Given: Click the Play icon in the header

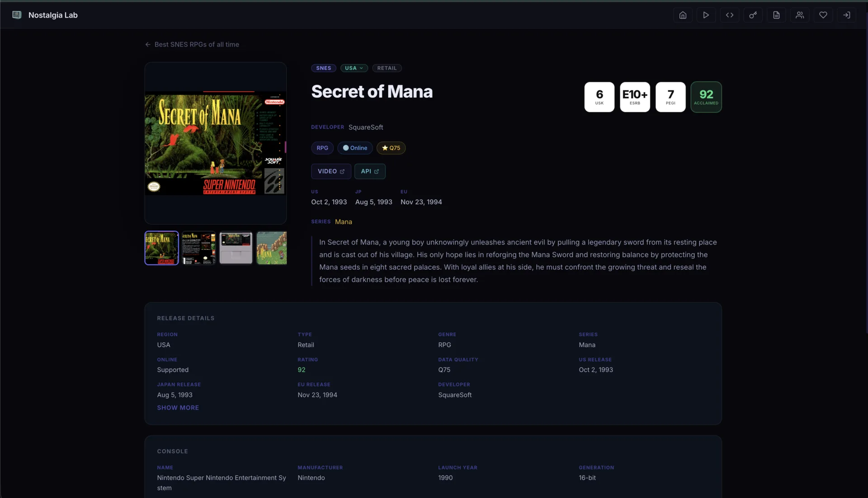Looking at the screenshot, I should (x=706, y=15).
